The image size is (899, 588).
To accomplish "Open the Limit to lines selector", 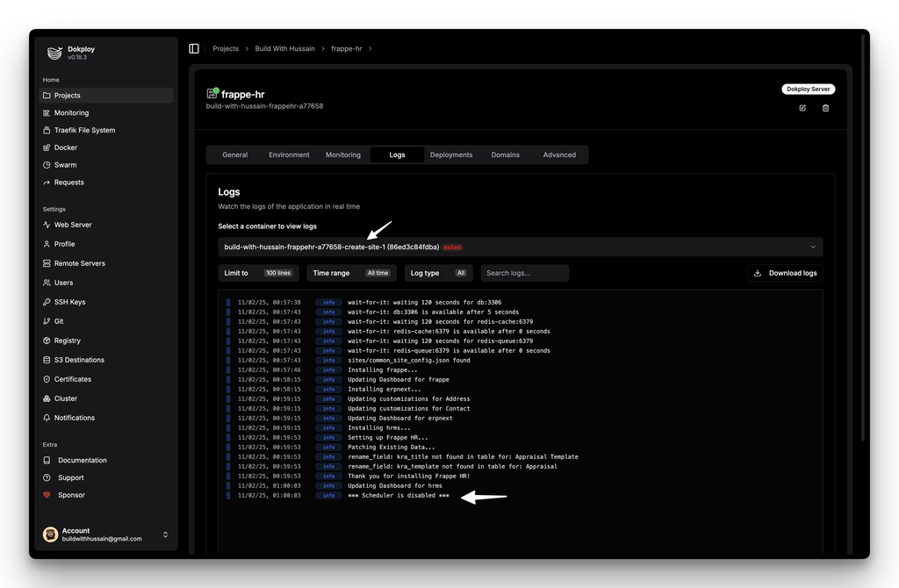I will (258, 273).
